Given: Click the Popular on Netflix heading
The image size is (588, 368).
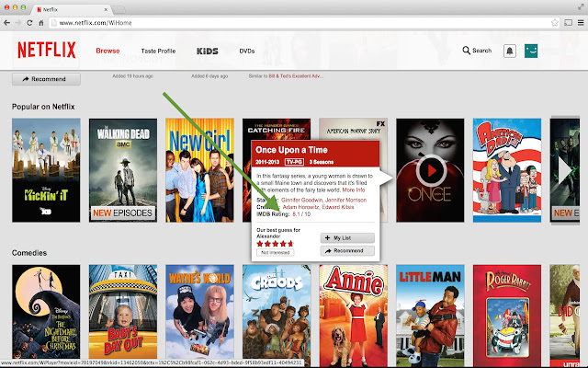Looking at the screenshot, I should click(x=43, y=107).
